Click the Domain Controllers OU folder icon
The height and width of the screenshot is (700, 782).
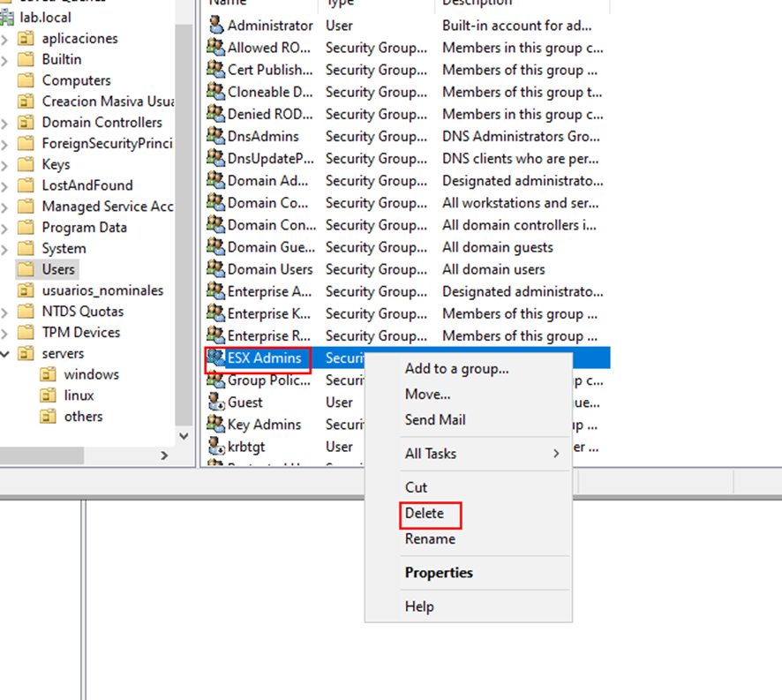[x=26, y=123]
